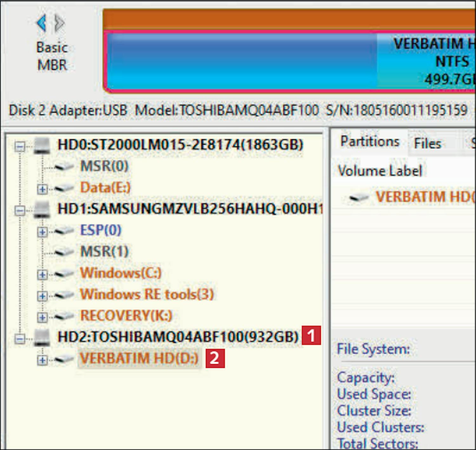The height and width of the screenshot is (450, 476).
Task: Click the drive icon beside MSR(0)
Action: [x=64, y=166]
